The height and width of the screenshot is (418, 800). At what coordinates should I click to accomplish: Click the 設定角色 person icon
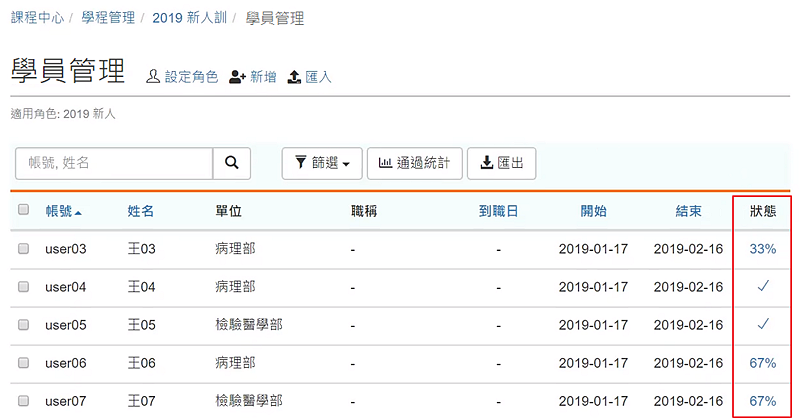[x=153, y=77]
